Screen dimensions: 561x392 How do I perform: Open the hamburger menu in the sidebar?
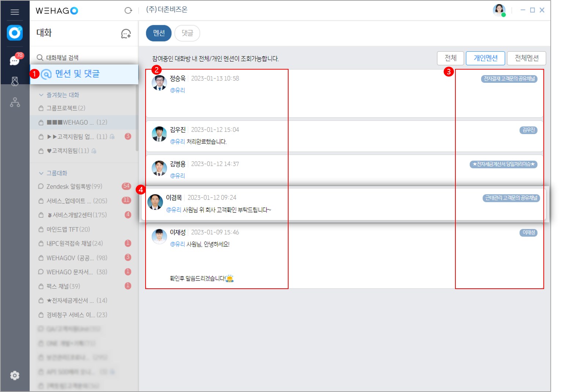pyautogui.click(x=15, y=12)
